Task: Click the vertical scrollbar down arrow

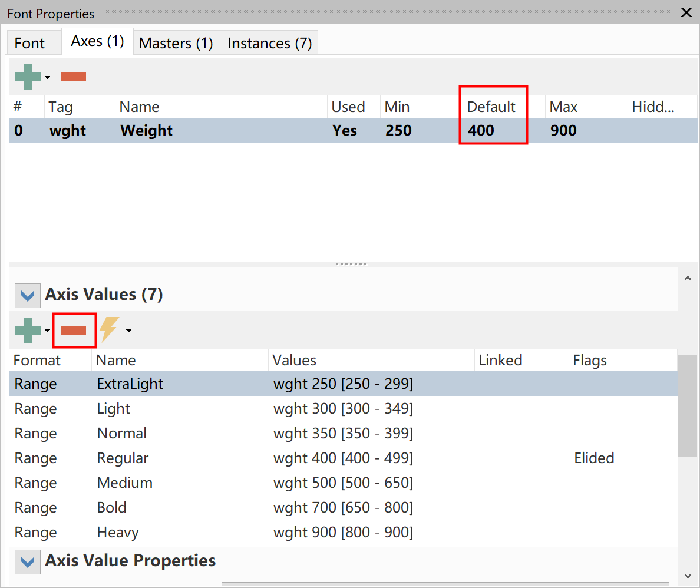Action: click(x=688, y=576)
